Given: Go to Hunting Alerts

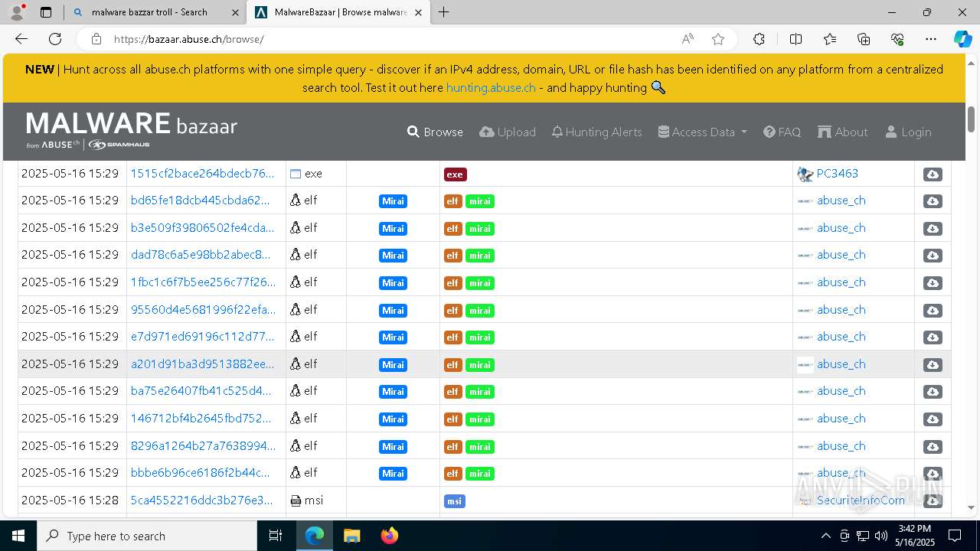Looking at the screenshot, I should pyautogui.click(x=596, y=132).
